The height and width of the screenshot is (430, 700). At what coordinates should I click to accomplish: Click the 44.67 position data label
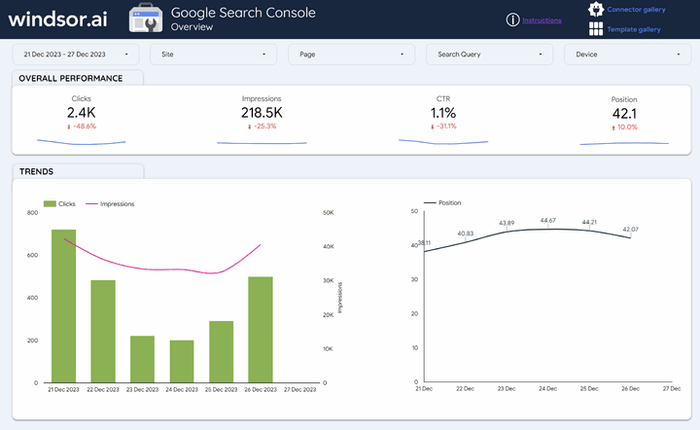coord(548,221)
